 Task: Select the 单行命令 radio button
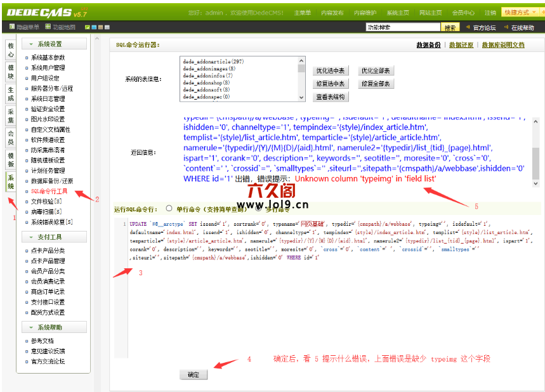click(169, 209)
